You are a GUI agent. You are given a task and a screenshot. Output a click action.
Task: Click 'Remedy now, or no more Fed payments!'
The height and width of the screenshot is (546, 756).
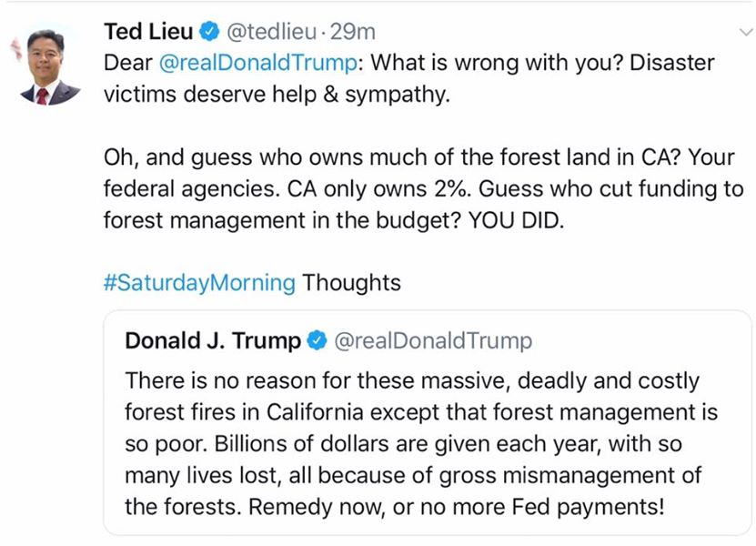pos(394,506)
